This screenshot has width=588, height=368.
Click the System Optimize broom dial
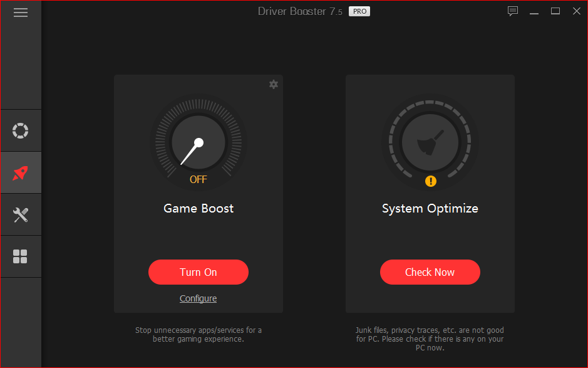click(x=430, y=142)
